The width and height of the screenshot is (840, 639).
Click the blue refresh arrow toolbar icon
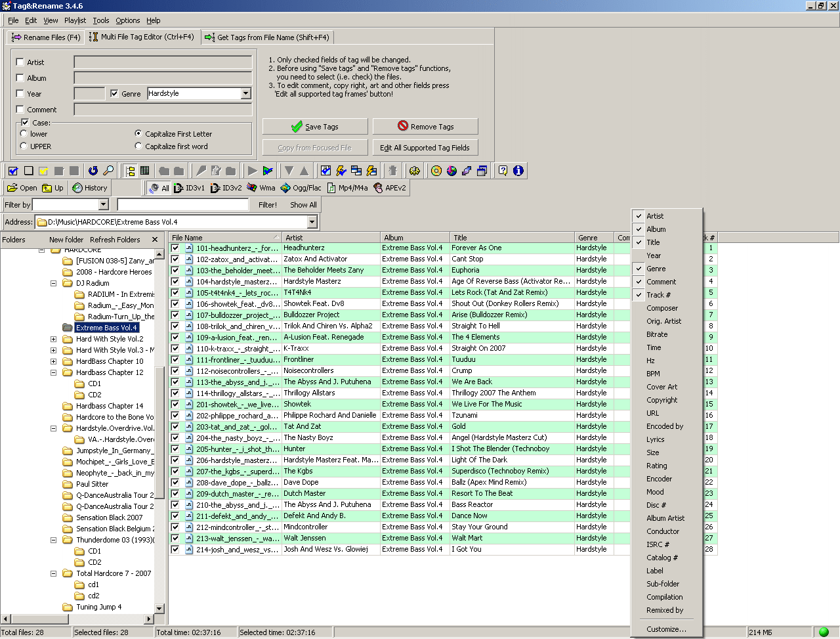(93, 171)
